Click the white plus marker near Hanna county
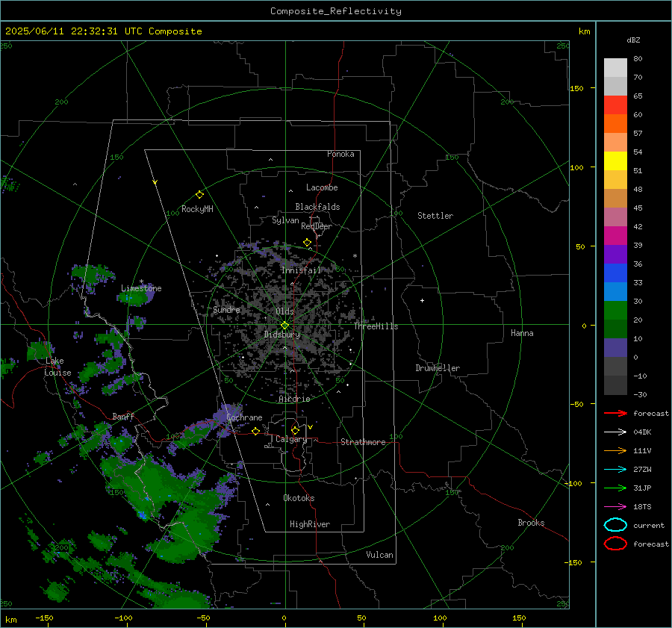672x628 pixels. coord(422,300)
